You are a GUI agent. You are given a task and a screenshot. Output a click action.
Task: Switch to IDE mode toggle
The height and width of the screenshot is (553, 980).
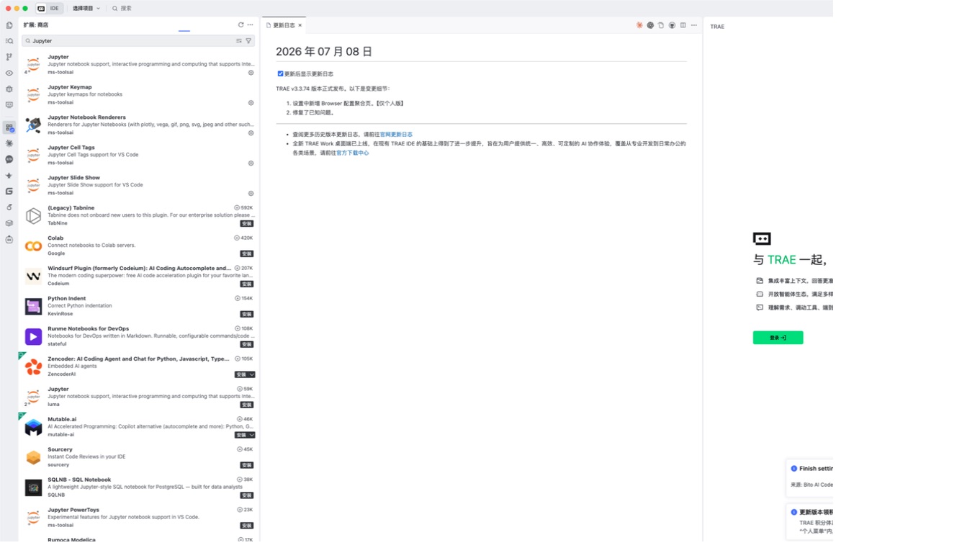48,9
